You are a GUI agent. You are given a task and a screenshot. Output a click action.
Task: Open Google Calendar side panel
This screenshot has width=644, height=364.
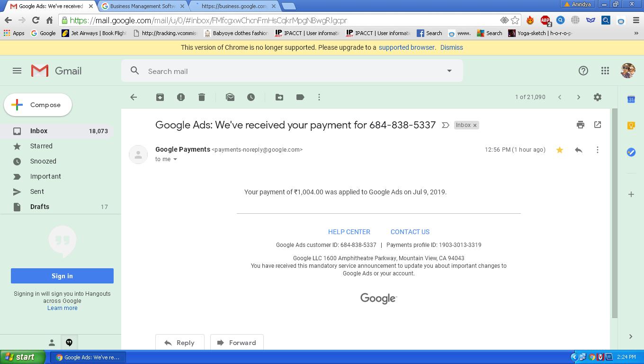click(631, 99)
